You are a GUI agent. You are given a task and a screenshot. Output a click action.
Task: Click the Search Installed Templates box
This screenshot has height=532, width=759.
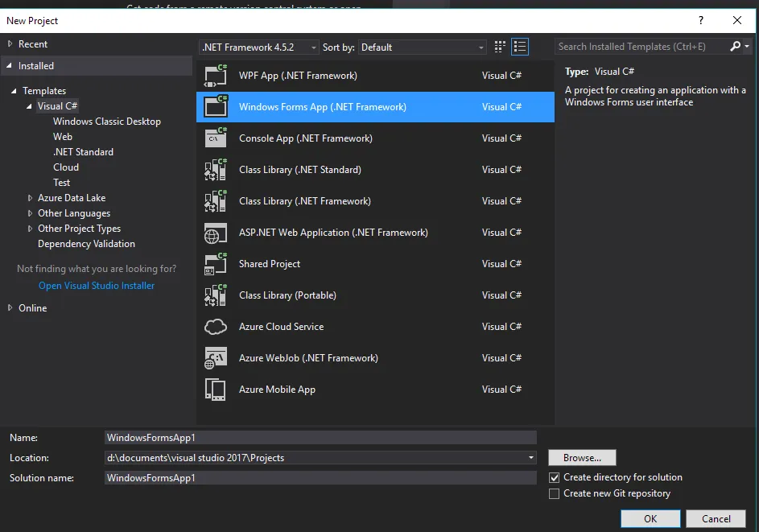click(x=641, y=47)
